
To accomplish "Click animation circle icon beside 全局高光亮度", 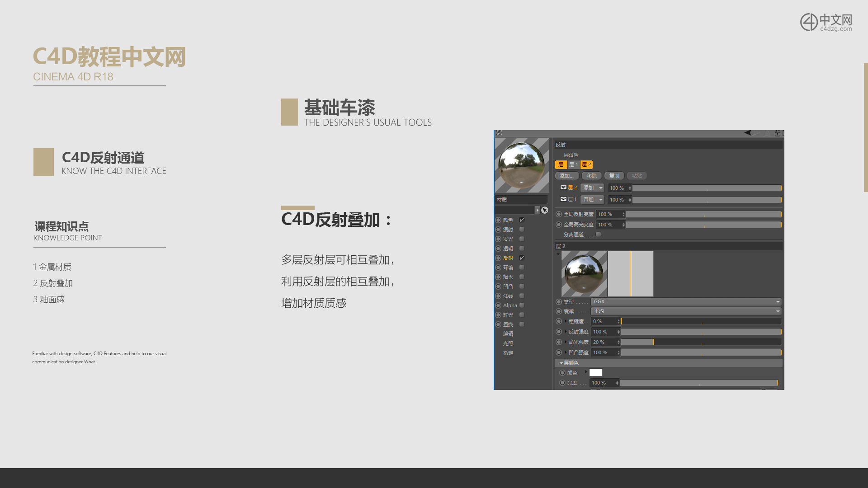I will click(x=559, y=225).
